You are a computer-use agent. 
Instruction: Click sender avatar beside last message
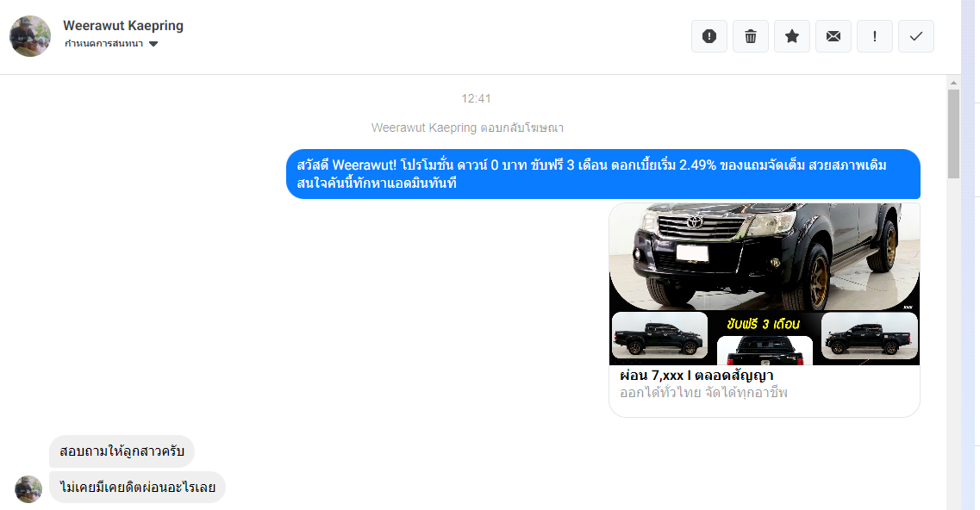coord(28,488)
